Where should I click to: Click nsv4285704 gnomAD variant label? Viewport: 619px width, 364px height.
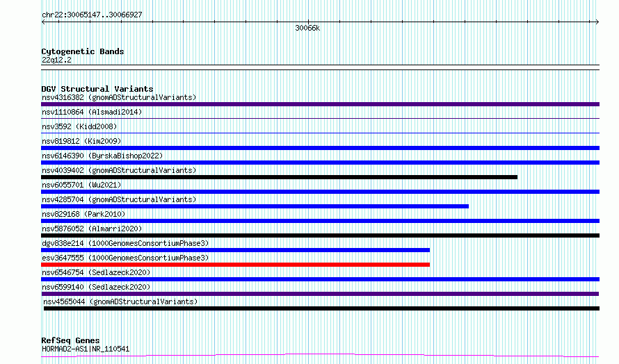[x=119, y=199]
